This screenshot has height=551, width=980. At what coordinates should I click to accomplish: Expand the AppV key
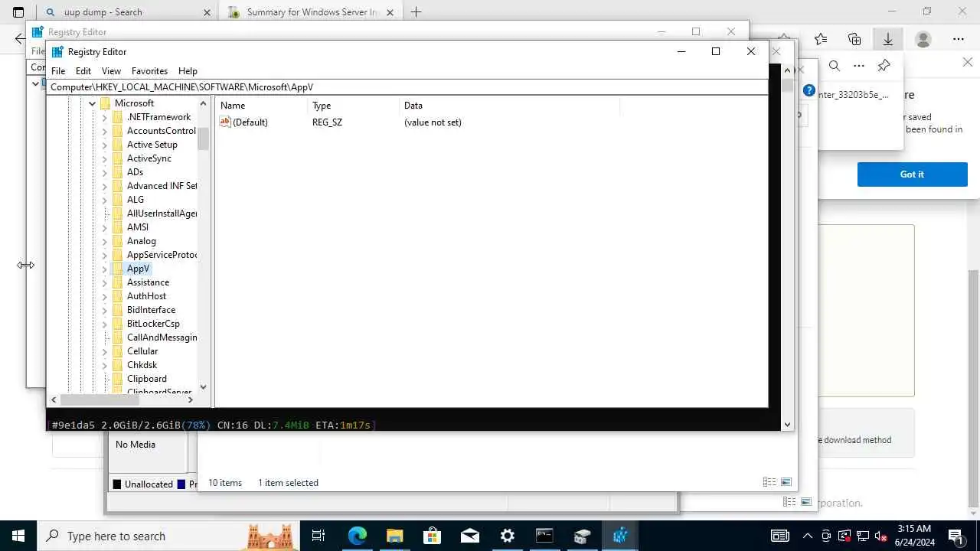click(105, 269)
